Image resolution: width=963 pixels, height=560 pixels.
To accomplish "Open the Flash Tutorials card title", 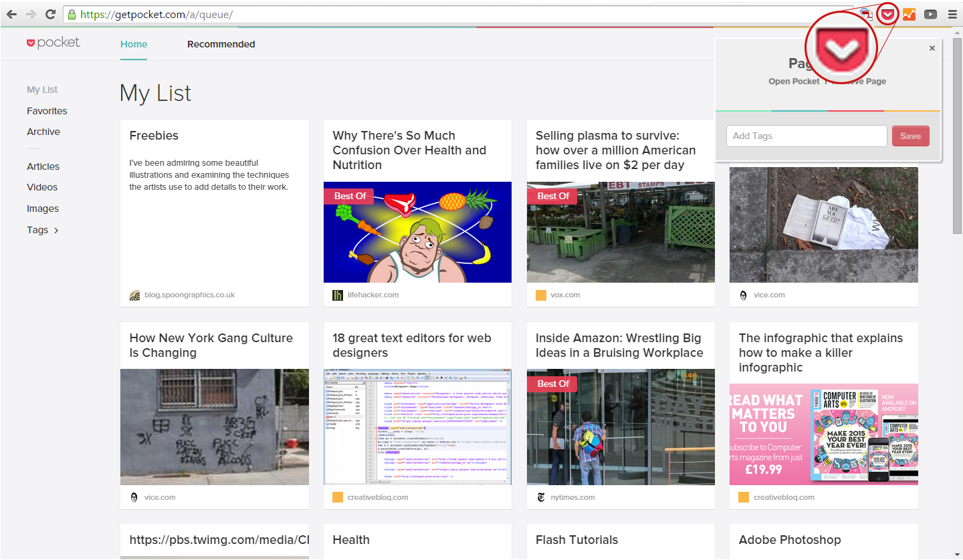I will pyautogui.click(x=576, y=540).
